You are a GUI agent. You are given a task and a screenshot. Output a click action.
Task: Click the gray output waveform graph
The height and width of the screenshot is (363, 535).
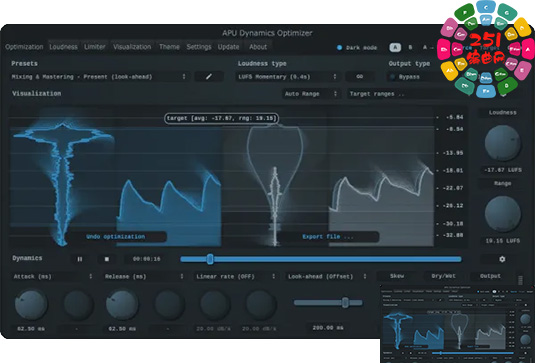(x=381, y=207)
